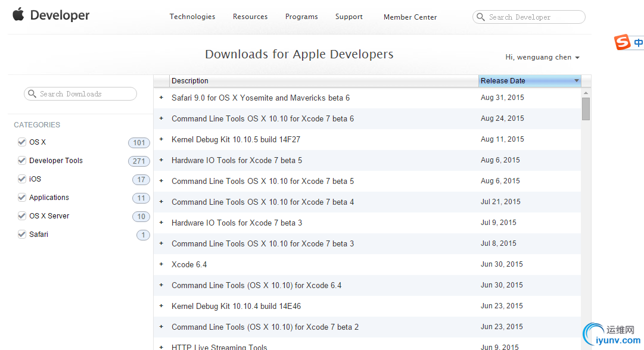Click into the Search Downloads field
This screenshot has width=644, height=350.
(x=80, y=93)
